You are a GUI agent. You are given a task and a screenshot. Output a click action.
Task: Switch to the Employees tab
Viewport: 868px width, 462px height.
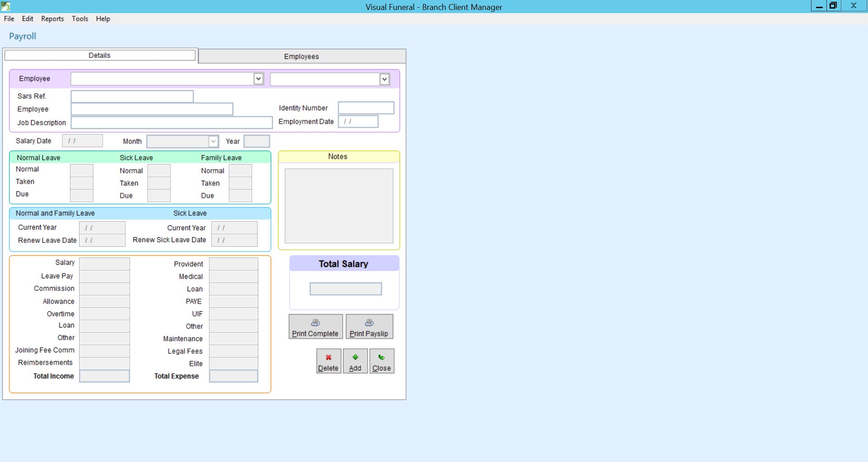[x=301, y=56]
